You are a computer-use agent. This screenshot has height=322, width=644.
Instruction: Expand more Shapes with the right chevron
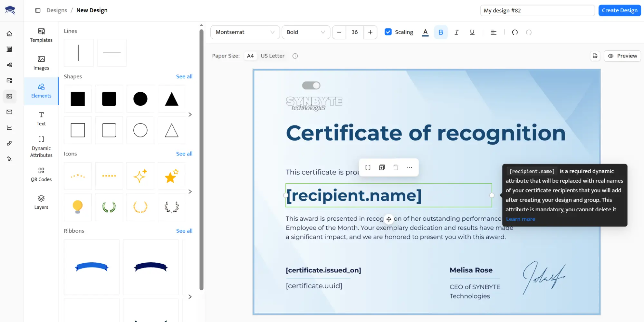point(190,115)
